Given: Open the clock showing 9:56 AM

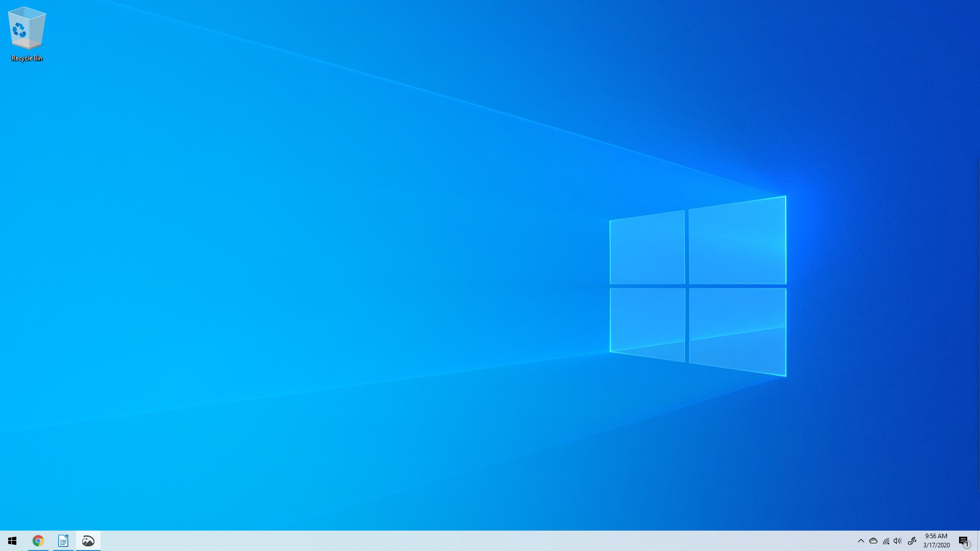Looking at the screenshot, I should (936, 541).
